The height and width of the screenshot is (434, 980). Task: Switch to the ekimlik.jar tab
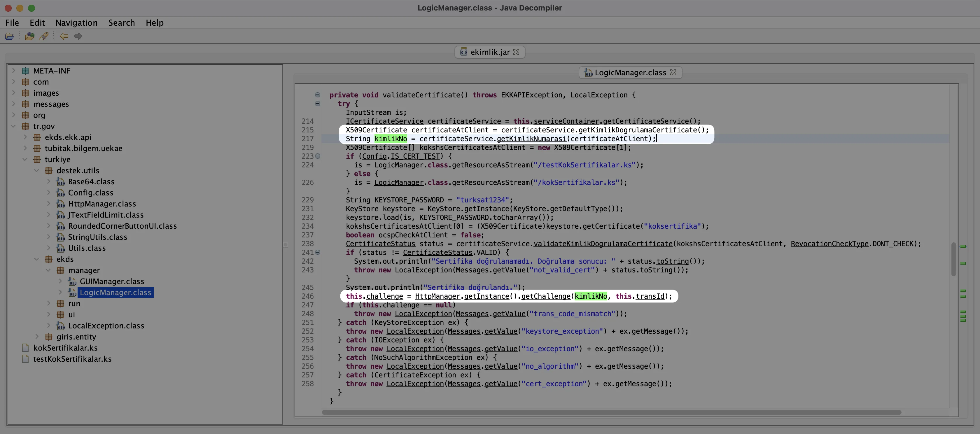(490, 52)
